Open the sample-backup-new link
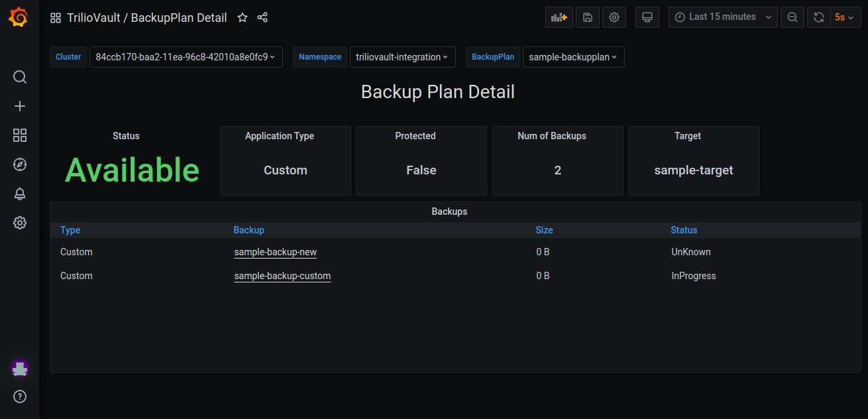Image resolution: width=868 pixels, height=419 pixels. point(276,252)
